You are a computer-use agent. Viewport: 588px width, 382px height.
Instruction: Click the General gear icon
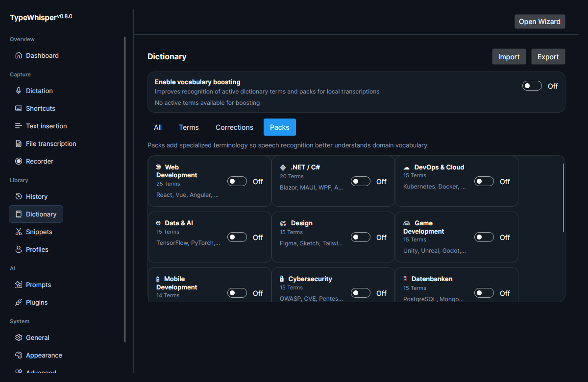19,337
